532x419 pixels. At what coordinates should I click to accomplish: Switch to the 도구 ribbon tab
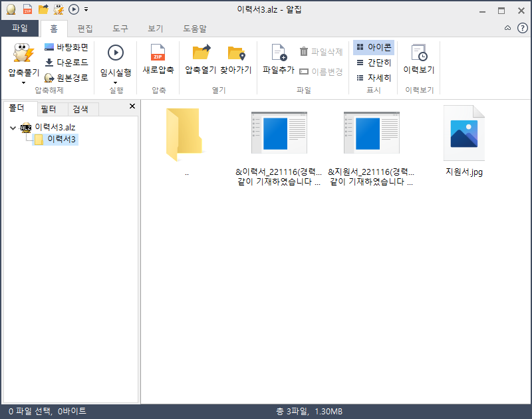[x=120, y=29]
